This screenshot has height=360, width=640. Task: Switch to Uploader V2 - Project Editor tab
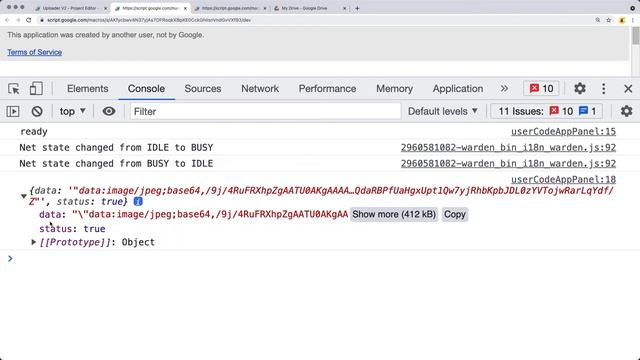point(69,8)
